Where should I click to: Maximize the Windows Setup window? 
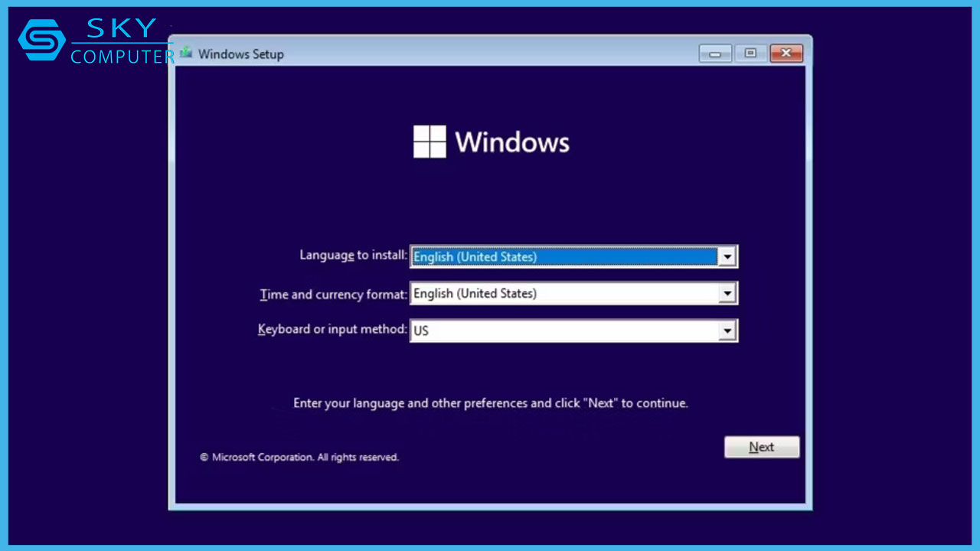[x=750, y=54]
